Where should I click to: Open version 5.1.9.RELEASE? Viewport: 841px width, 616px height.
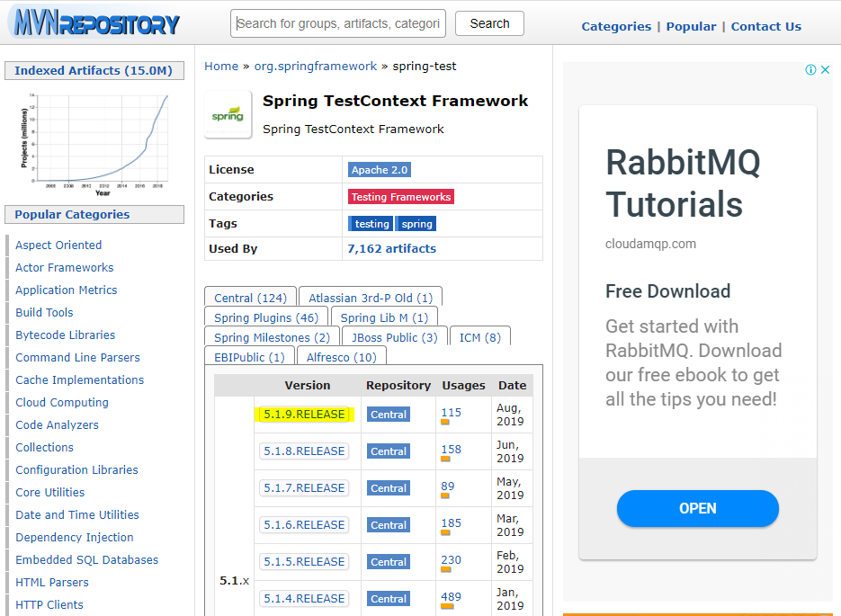point(304,415)
